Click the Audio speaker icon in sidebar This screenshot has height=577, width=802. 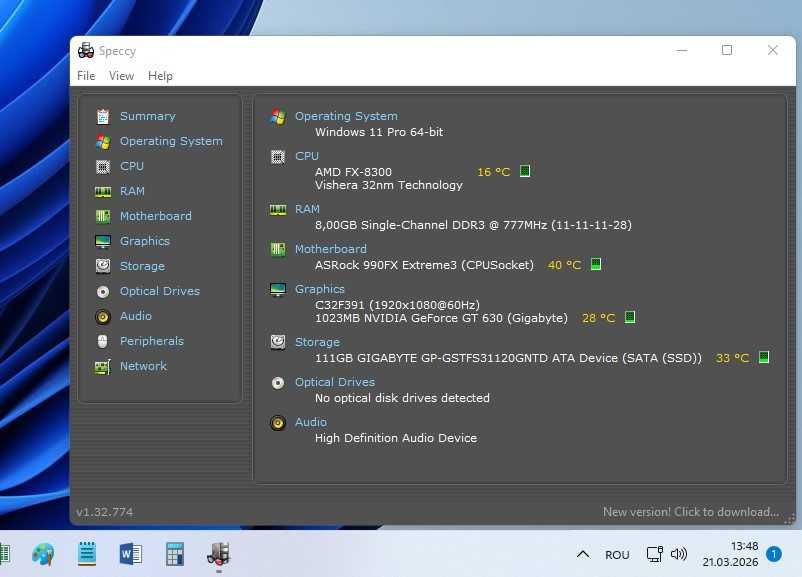point(103,317)
